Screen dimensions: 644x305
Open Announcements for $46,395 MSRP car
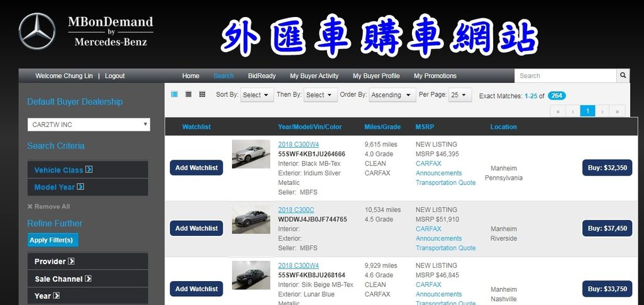pyautogui.click(x=438, y=173)
